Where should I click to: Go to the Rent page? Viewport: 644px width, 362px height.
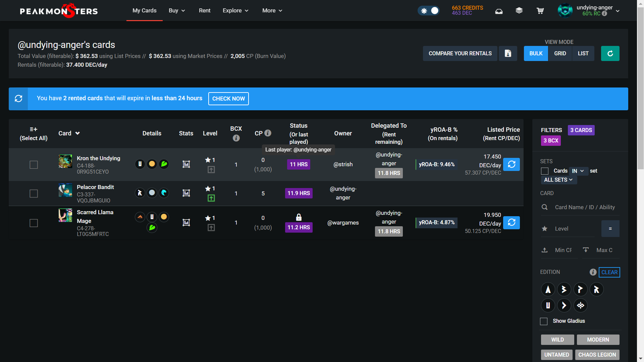[205, 11]
